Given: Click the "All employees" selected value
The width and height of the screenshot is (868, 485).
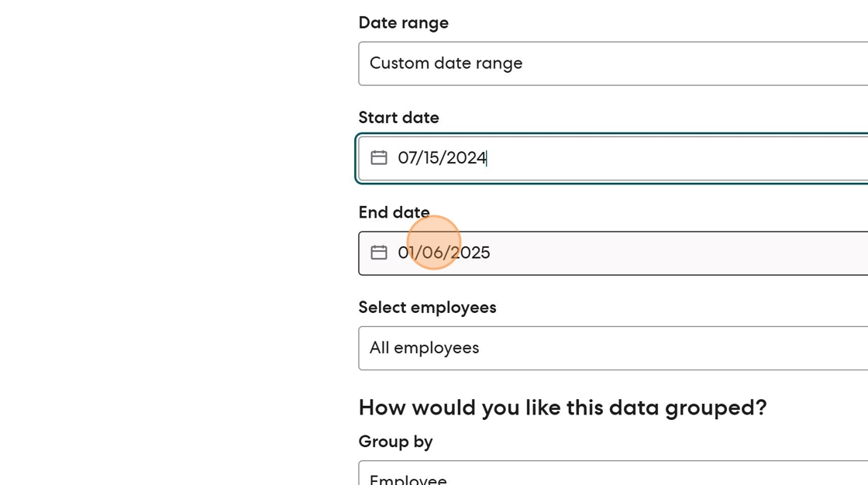Looking at the screenshot, I should (424, 348).
